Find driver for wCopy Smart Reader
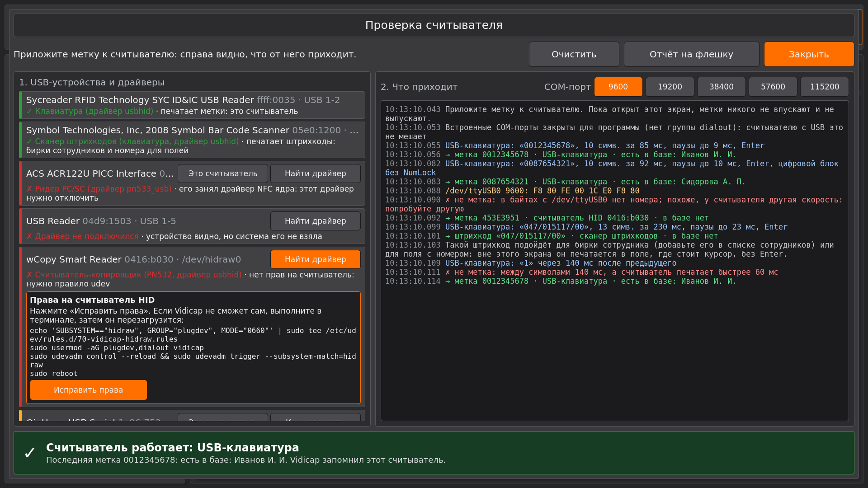Screen dimensions: 868x488 [x=316, y=259]
